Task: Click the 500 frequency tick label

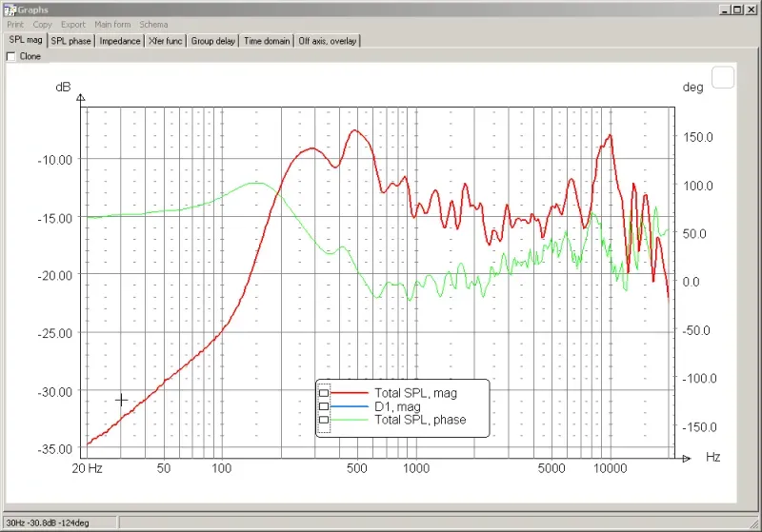Action: [356, 468]
